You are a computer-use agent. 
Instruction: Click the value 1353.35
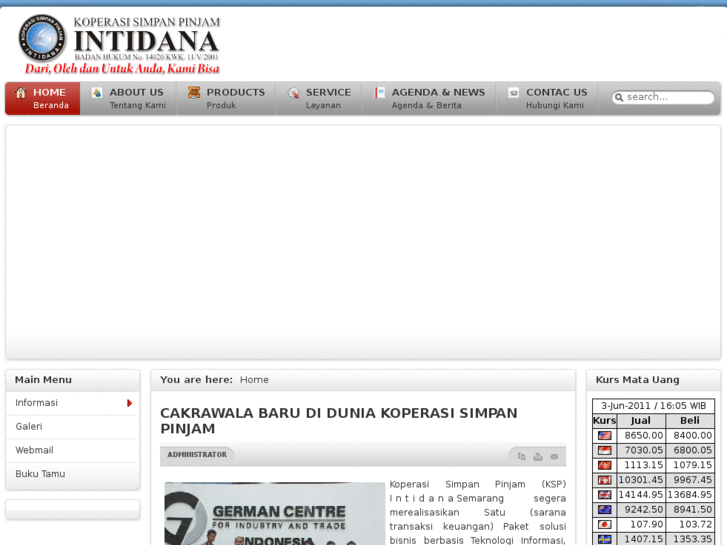point(693,539)
